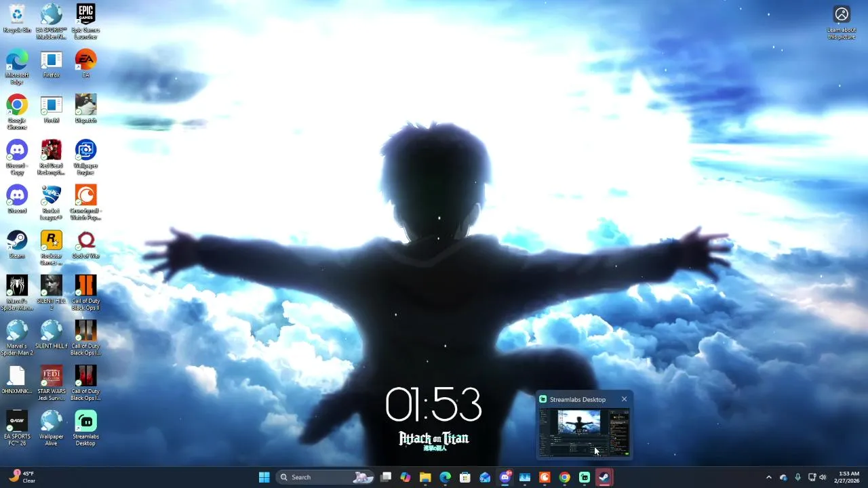Click the taskbar Search box
868x488 pixels.
click(x=326, y=477)
